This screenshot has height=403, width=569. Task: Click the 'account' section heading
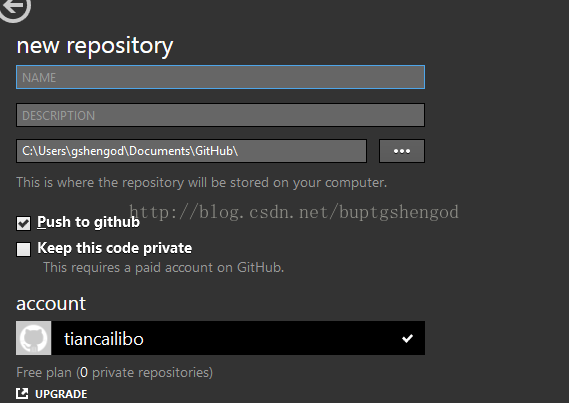click(51, 304)
